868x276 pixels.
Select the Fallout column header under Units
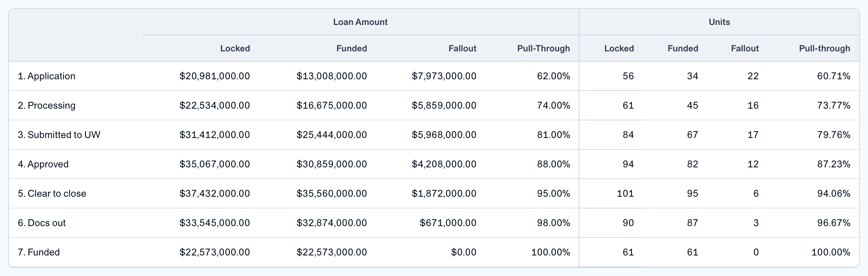pos(745,48)
